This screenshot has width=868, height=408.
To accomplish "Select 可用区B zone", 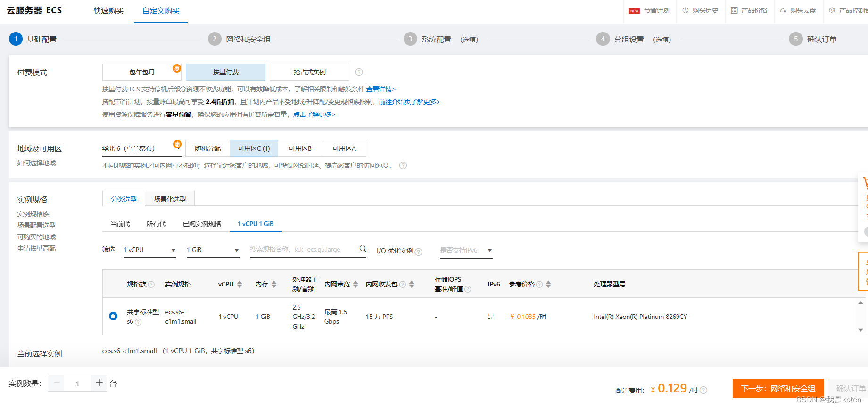I will coord(300,148).
